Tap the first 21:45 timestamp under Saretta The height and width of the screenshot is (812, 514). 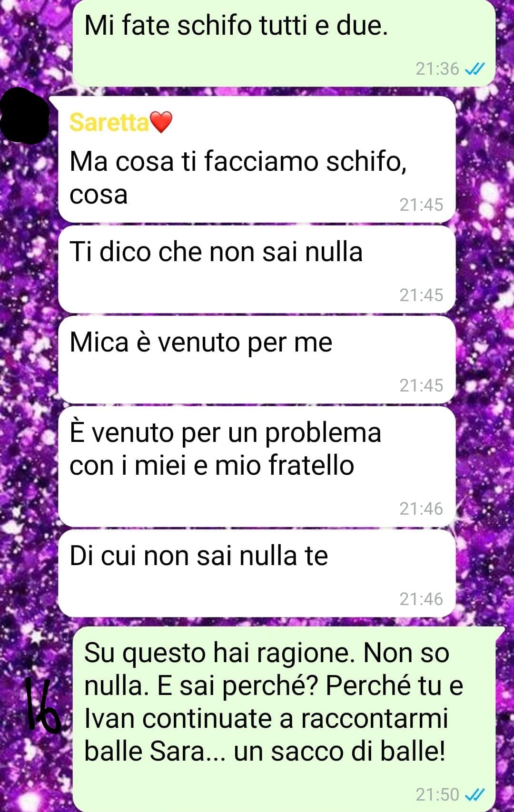coord(421,205)
